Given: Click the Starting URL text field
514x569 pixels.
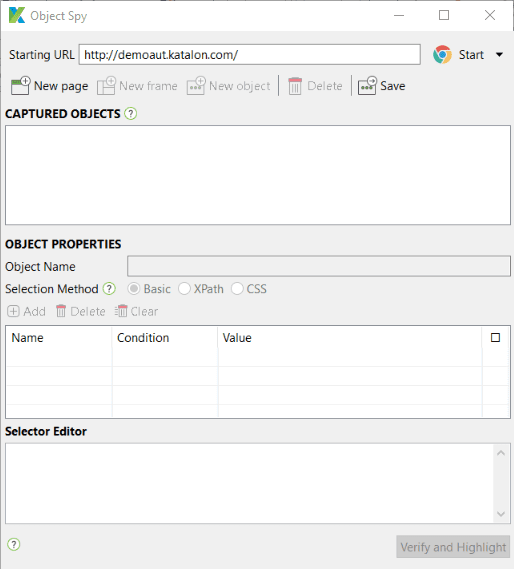Looking at the screenshot, I should point(250,55).
